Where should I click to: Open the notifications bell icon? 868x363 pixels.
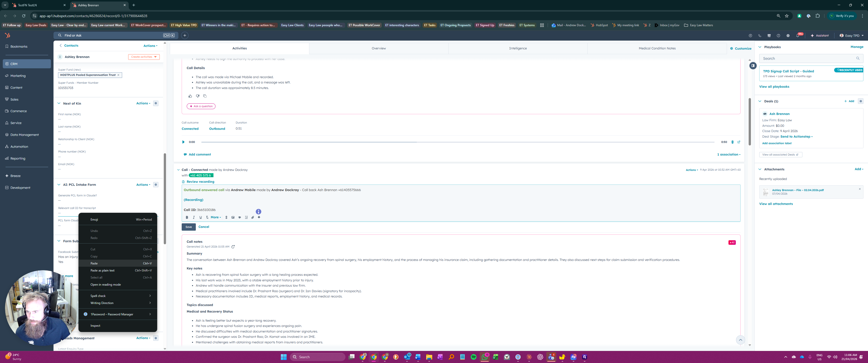(797, 36)
